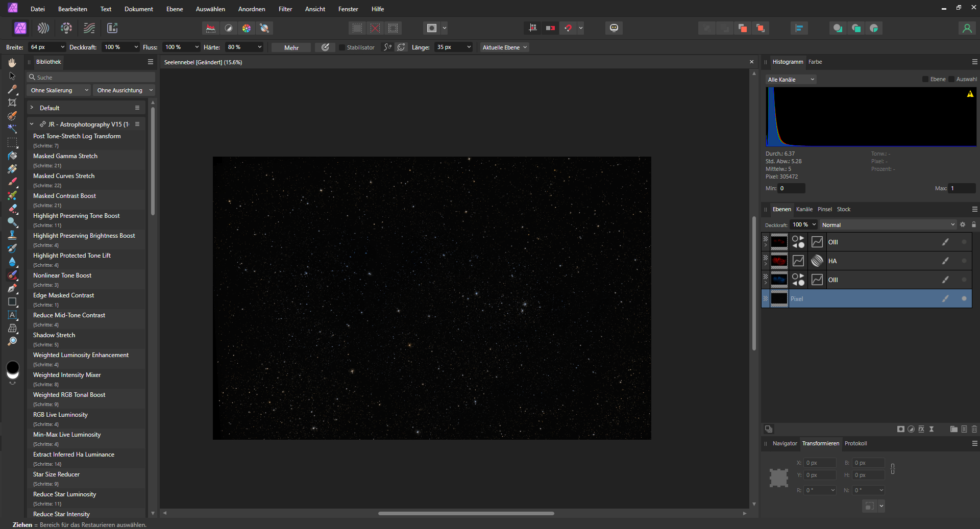This screenshot has width=980, height=529.
Task: Apply Auto Levels from the toolbar
Action: point(210,28)
